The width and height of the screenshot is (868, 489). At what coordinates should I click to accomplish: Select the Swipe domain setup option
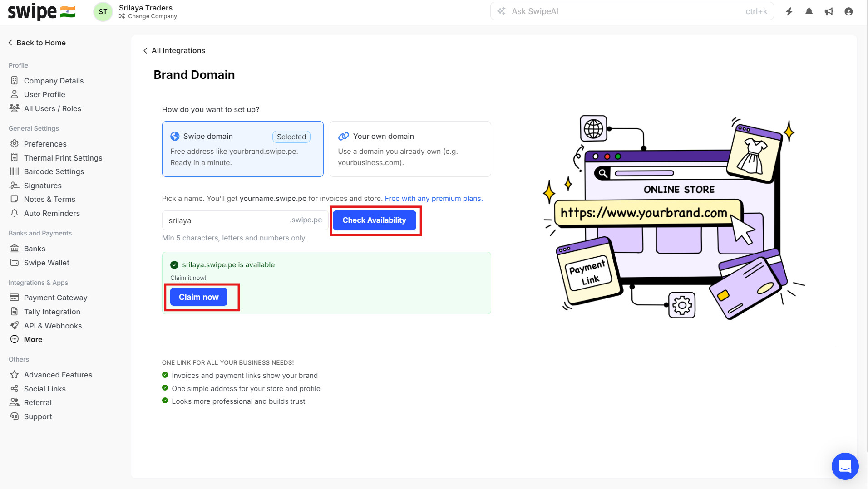[x=242, y=149]
